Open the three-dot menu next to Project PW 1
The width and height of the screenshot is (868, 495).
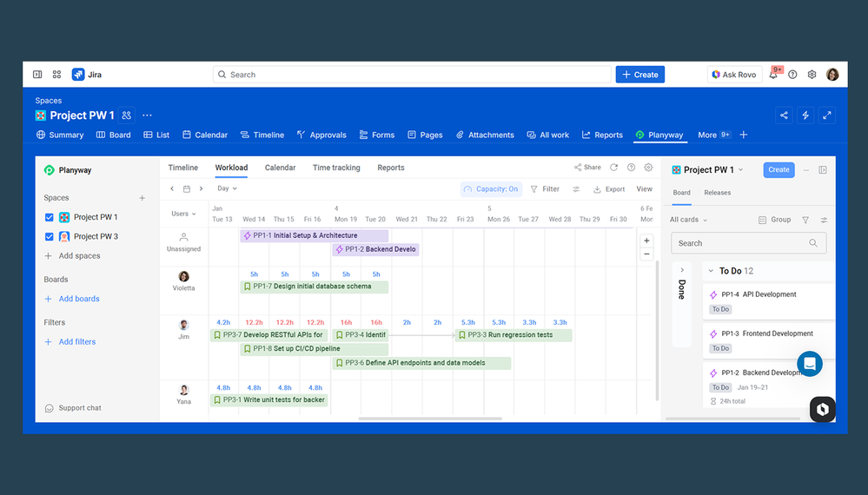click(147, 115)
